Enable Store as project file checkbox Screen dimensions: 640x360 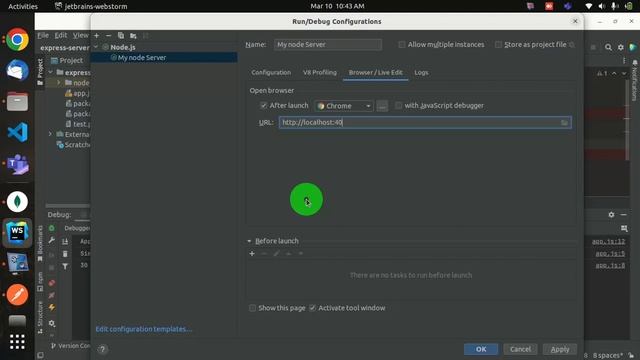(498, 44)
